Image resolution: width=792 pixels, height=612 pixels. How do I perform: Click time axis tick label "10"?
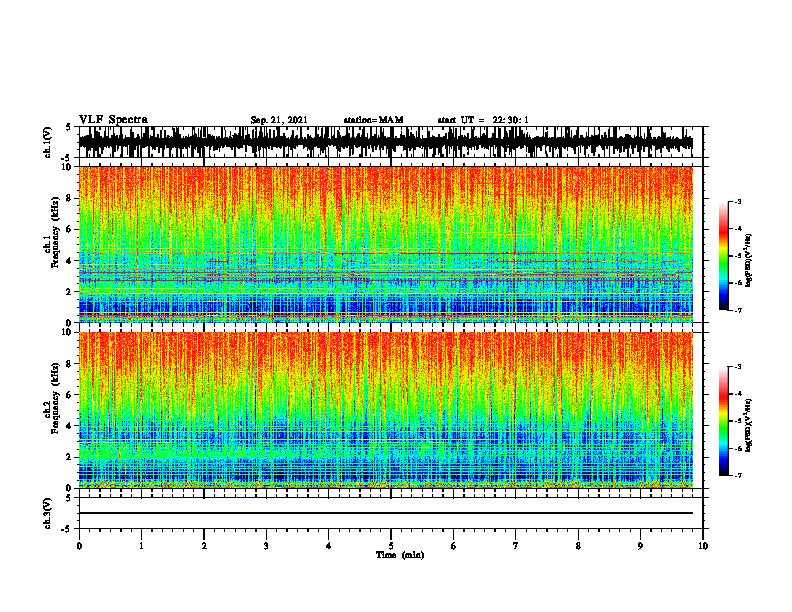click(x=703, y=546)
